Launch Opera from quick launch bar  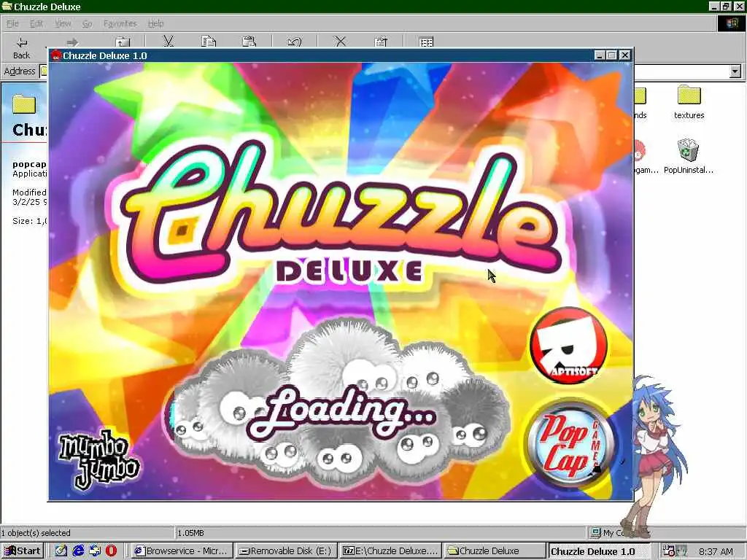(112, 551)
